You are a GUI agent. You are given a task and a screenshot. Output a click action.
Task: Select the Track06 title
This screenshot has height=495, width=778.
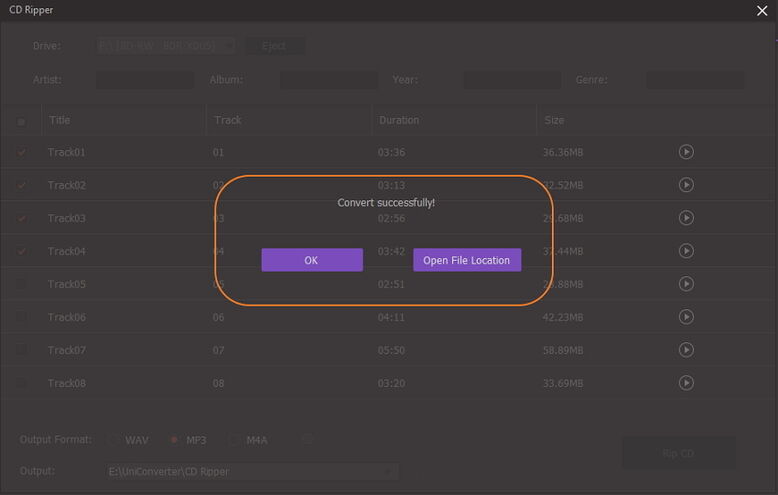(x=66, y=317)
